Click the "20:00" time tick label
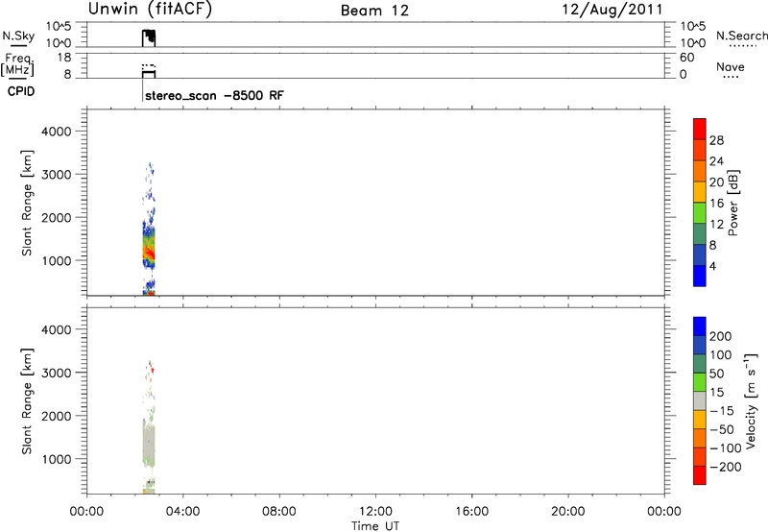Screen dimensions: 768x532 point(568,512)
